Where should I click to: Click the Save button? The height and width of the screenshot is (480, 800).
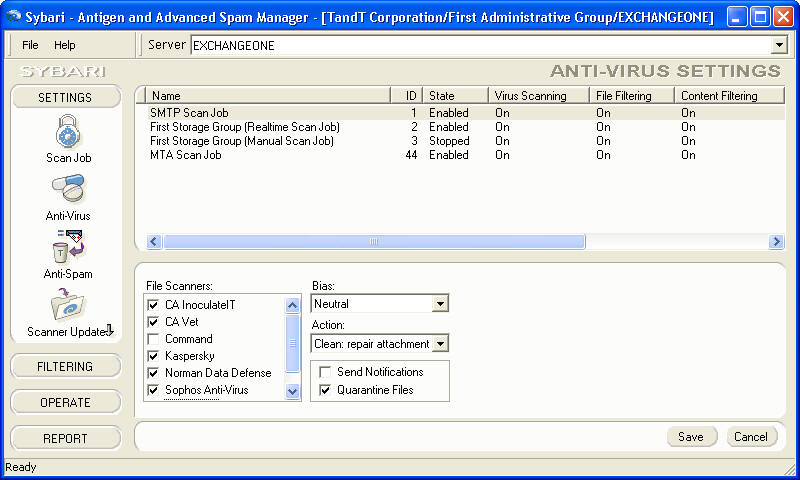point(691,437)
